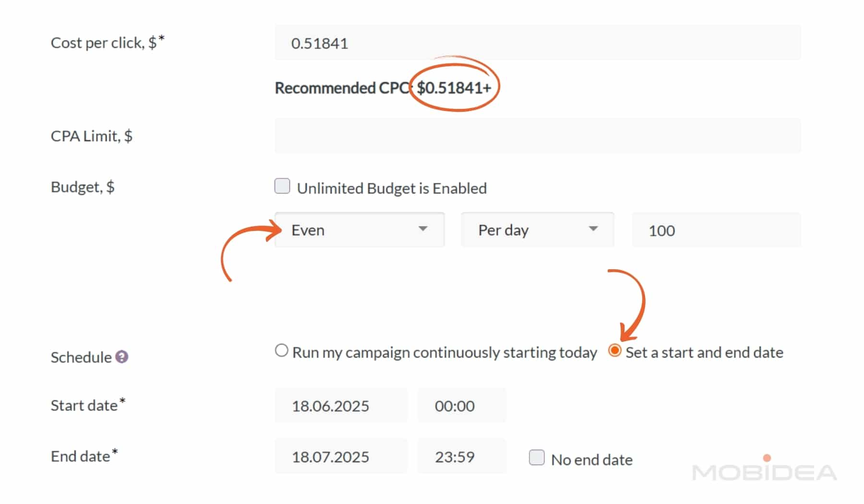The width and height of the screenshot is (864, 504).
Task: Click the Cost per click input field
Action: (538, 43)
